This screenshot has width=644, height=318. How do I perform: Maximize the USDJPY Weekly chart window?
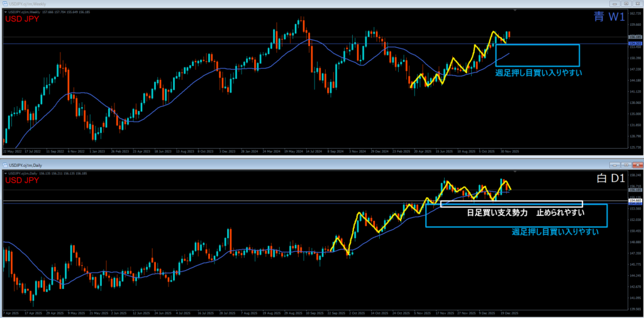click(625, 4)
